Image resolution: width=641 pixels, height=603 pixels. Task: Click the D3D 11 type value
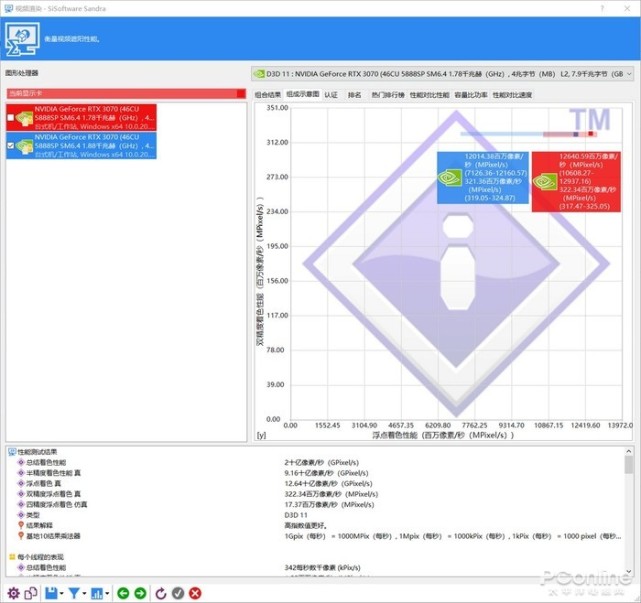(296, 515)
